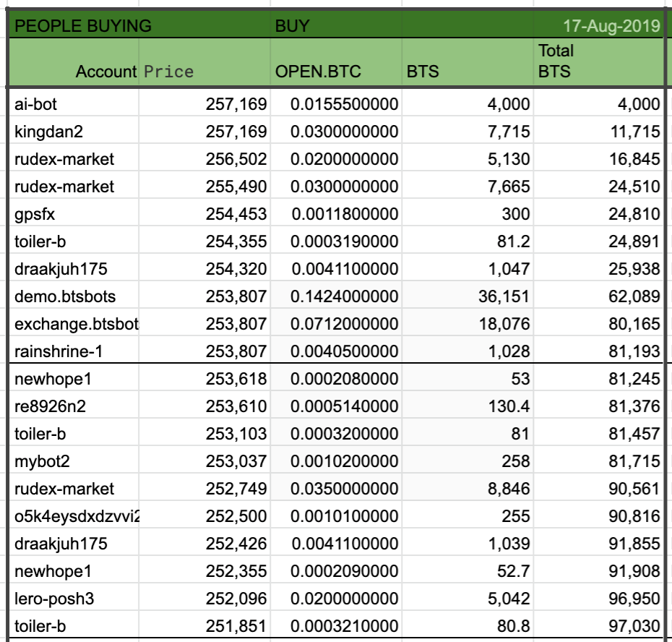Click toiler-b cell priced 253,103
Screen dimensions: 672x642
coord(74,433)
